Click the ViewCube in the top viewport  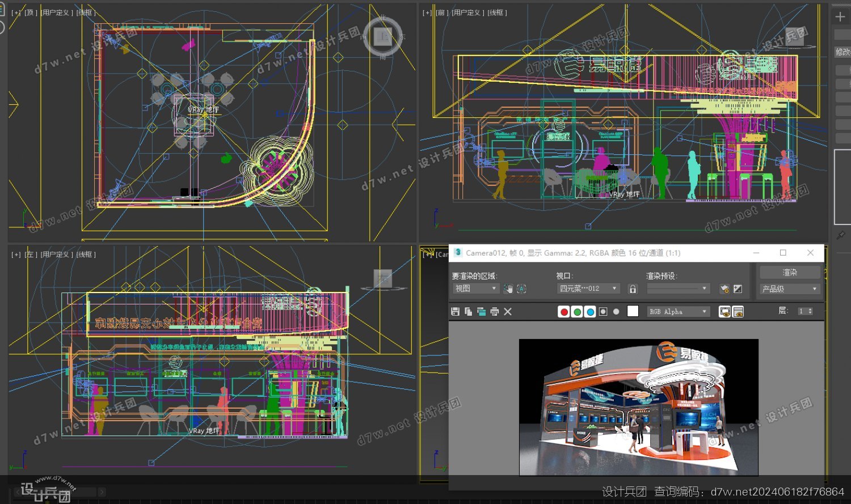383,36
